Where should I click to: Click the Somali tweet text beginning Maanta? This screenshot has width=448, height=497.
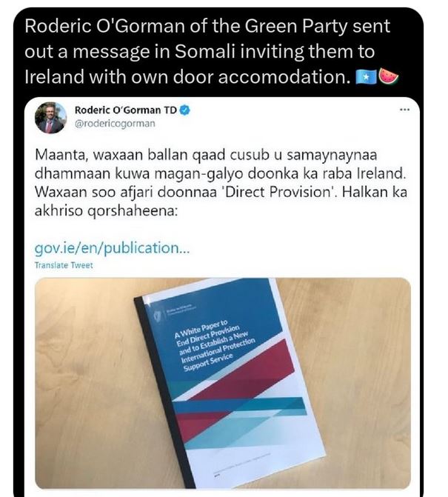click(x=221, y=182)
